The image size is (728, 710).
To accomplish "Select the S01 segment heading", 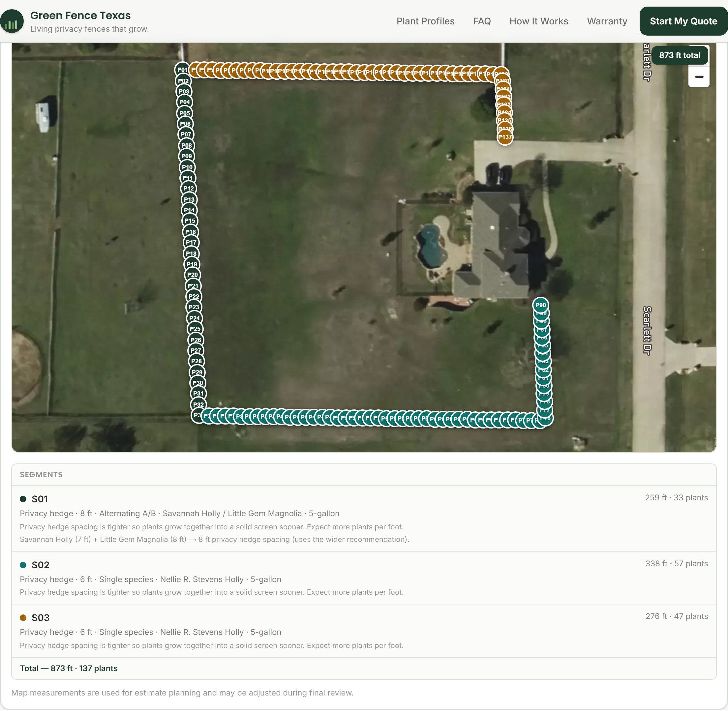I will [40, 499].
